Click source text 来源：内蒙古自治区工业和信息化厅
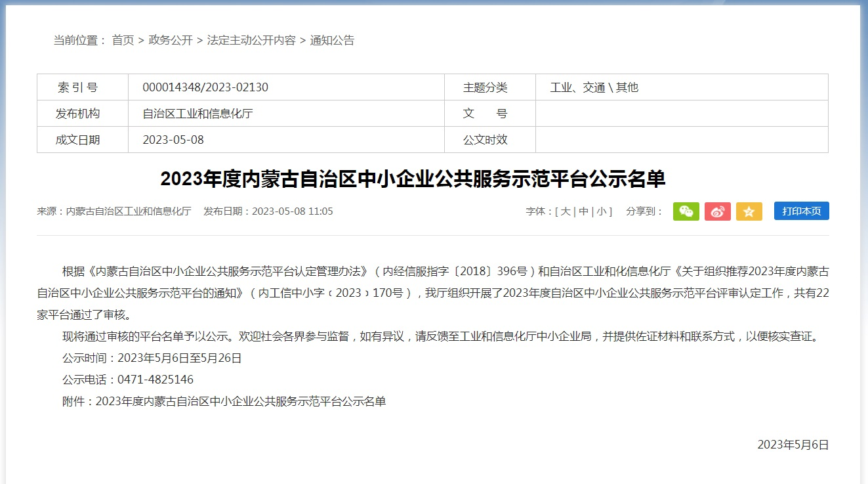This screenshot has height=484, width=868. pos(114,211)
